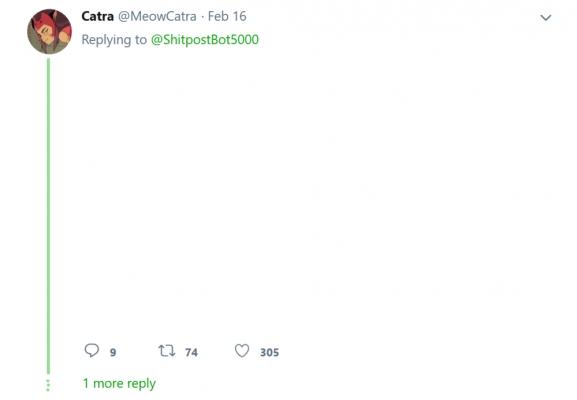This screenshot has height=400, width=577.
Task: Click the reply speech bubble icon
Action: 92,350
